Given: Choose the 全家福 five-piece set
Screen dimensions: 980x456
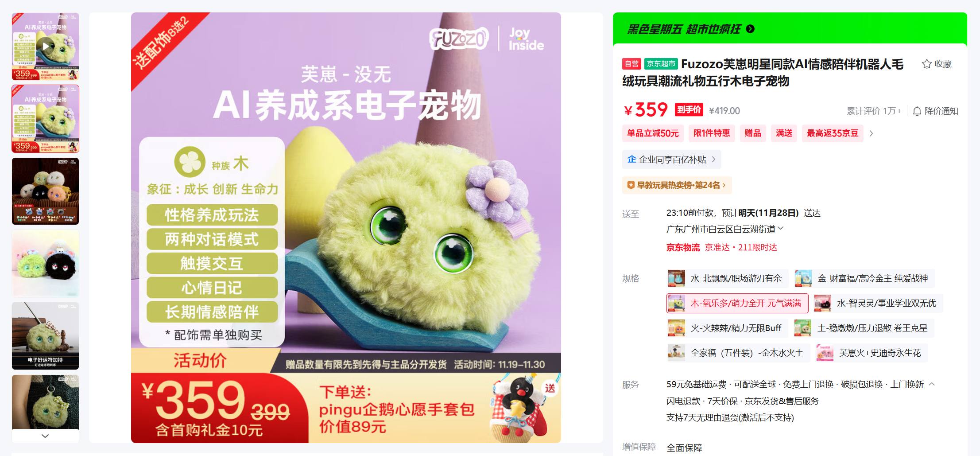Looking at the screenshot, I should coord(738,353).
